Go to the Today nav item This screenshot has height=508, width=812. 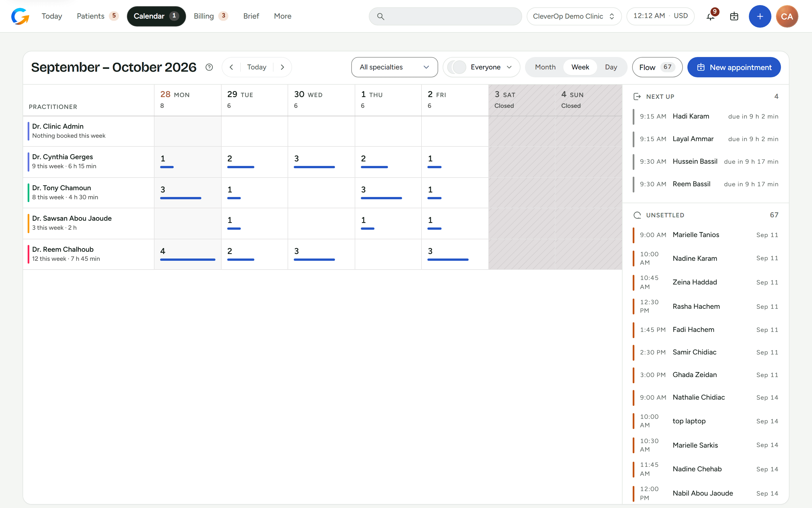tap(52, 16)
